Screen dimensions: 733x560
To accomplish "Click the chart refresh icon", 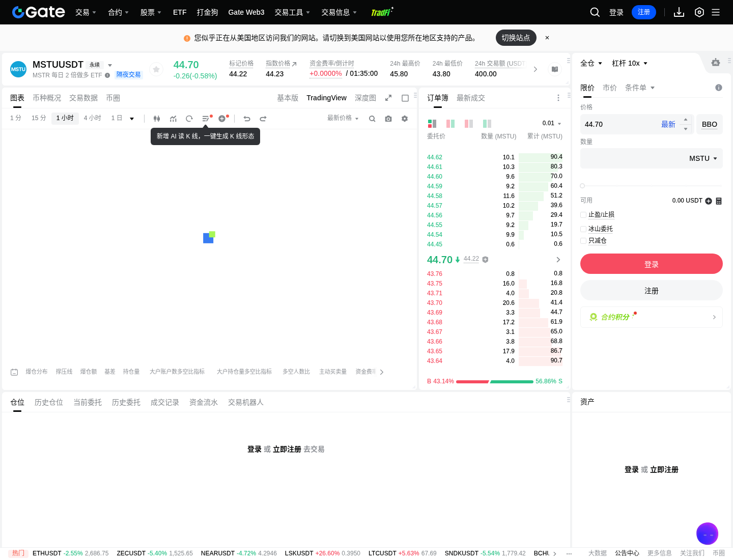I will 189,119.
